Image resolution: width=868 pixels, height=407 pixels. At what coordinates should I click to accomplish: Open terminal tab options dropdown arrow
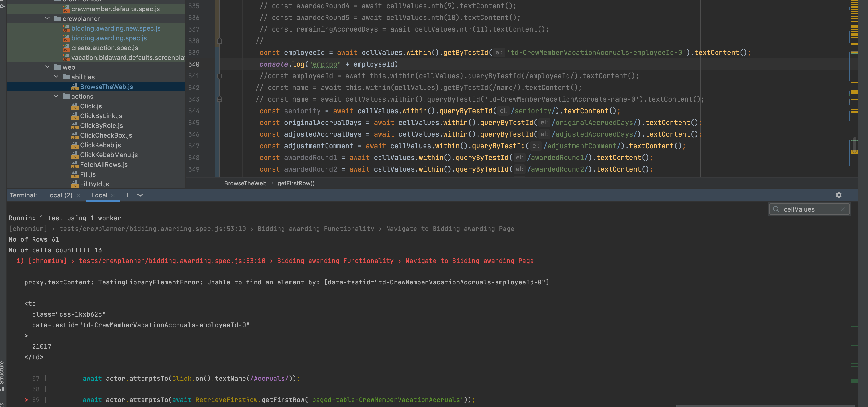140,195
